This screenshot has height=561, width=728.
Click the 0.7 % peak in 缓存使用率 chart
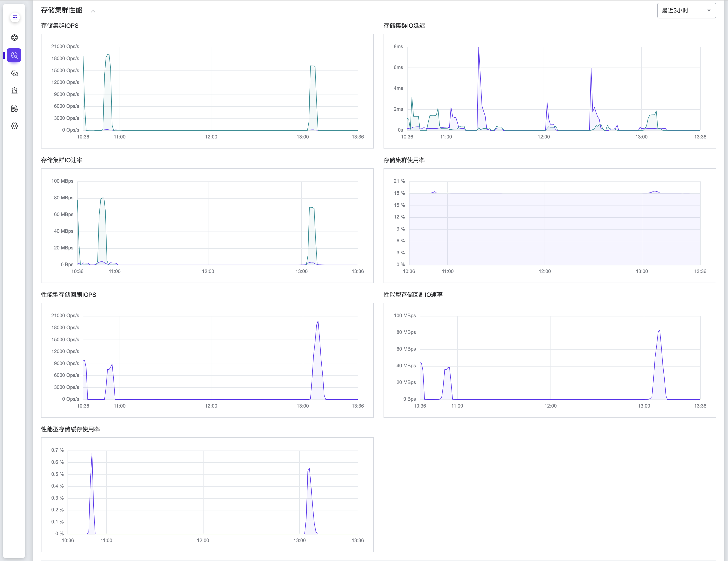(92, 453)
